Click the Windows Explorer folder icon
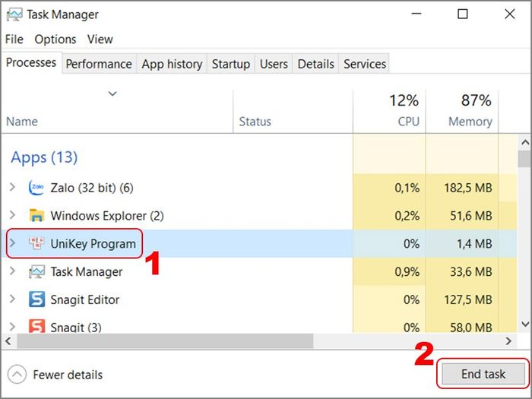Screen dimensions: 532x399 pyautogui.click(x=36, y=215)
